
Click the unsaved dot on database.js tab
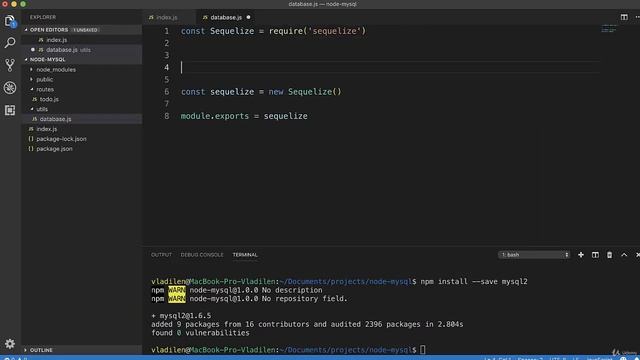[248, 17]
